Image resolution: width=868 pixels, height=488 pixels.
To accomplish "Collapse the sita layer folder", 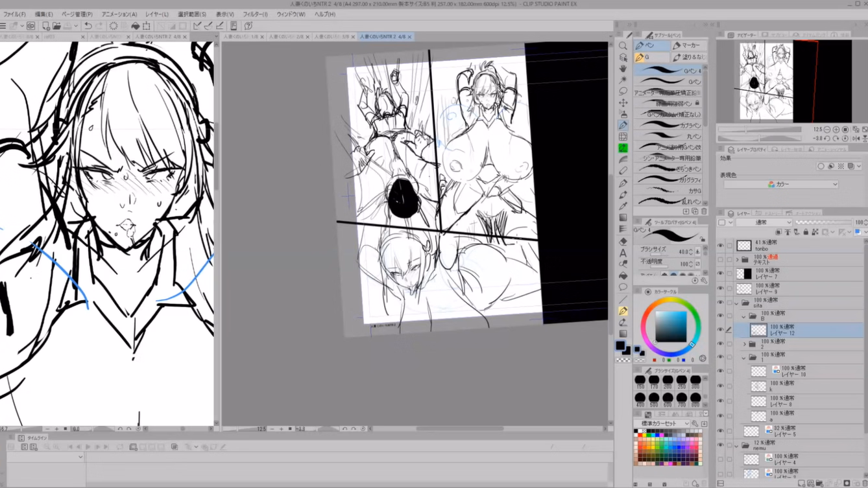I will point(737,303).
